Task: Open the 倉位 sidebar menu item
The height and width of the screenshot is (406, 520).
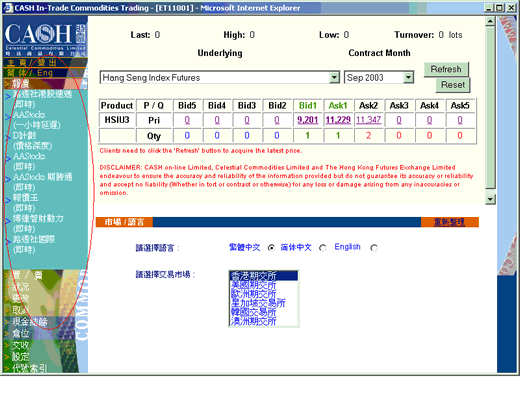Action: click(x=21, y=333)
